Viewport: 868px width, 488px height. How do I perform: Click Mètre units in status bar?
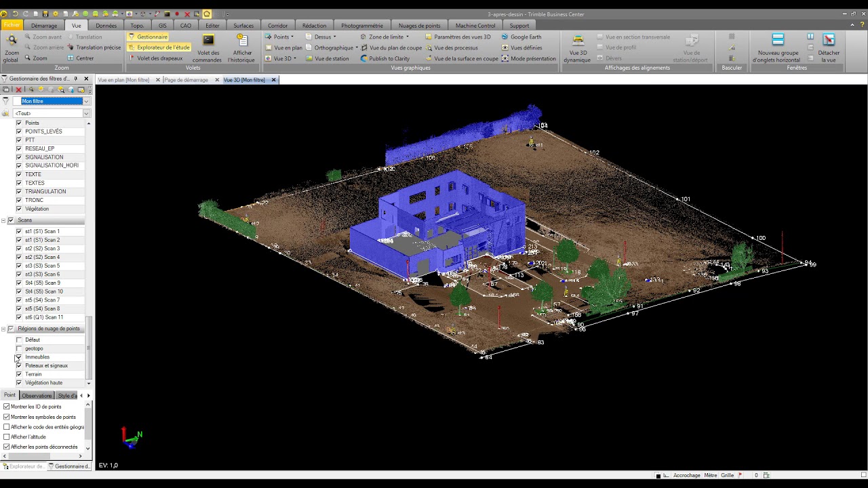(x=711, y=475)
